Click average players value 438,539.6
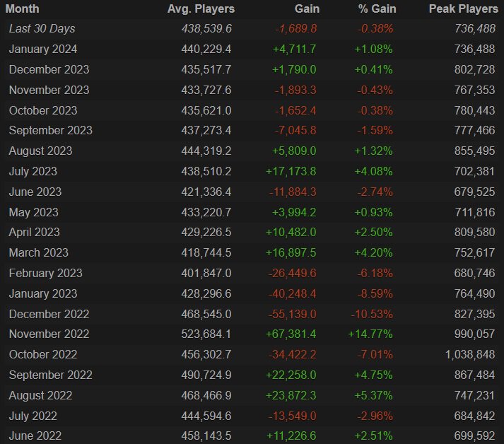The width and height of the screenshot is (504, 444). click(206, 29)
